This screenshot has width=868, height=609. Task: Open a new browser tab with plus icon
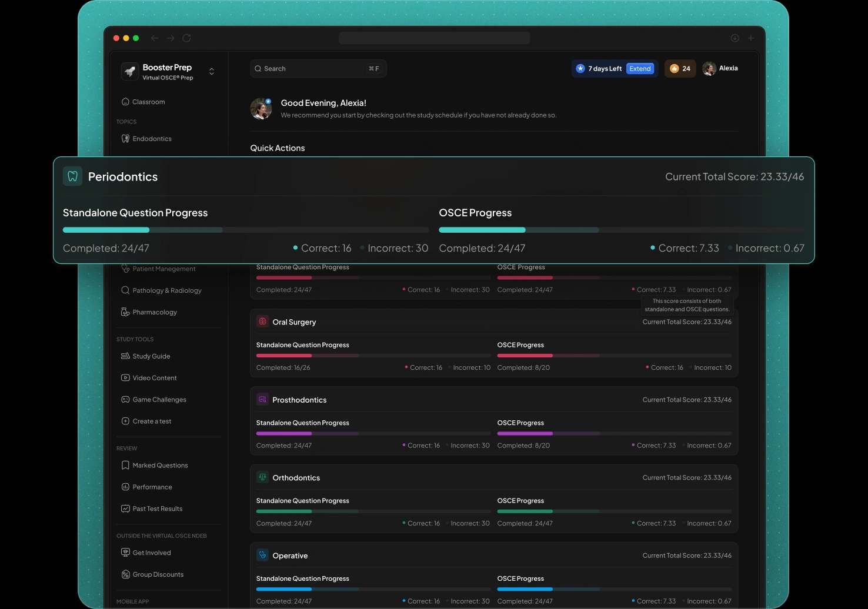[x=751, y=38]
